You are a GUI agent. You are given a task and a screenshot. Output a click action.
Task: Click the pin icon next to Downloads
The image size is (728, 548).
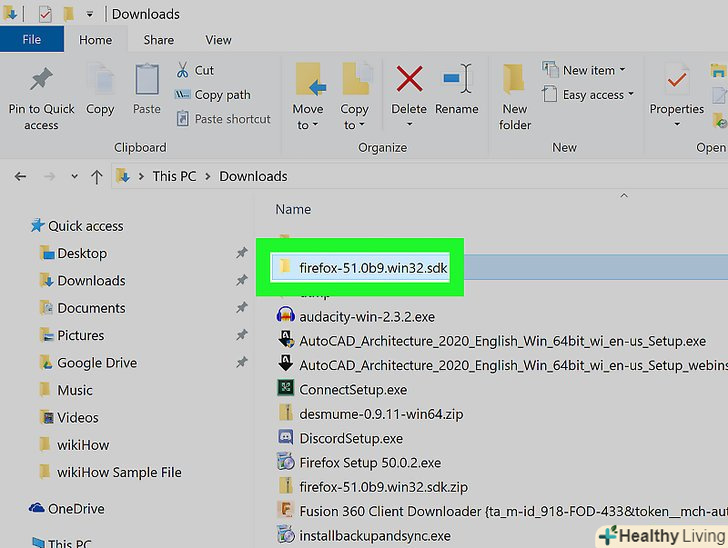coord(241,281)
